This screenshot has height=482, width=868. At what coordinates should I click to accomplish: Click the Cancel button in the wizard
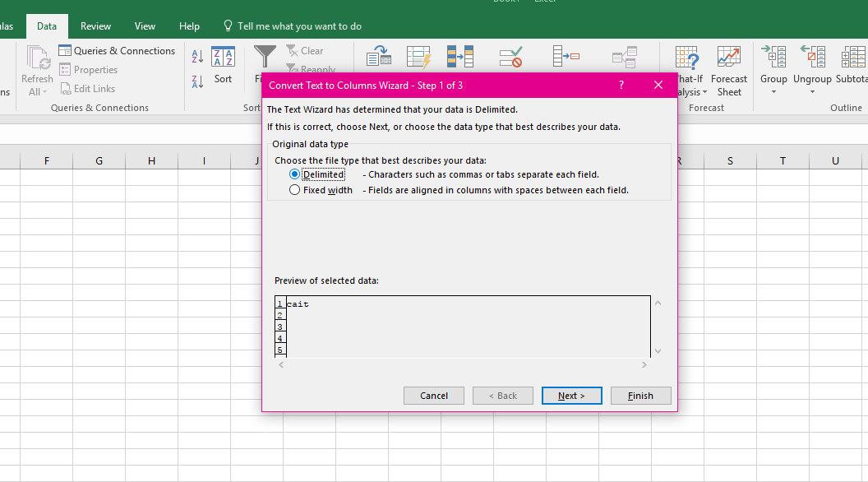(434, 396)
